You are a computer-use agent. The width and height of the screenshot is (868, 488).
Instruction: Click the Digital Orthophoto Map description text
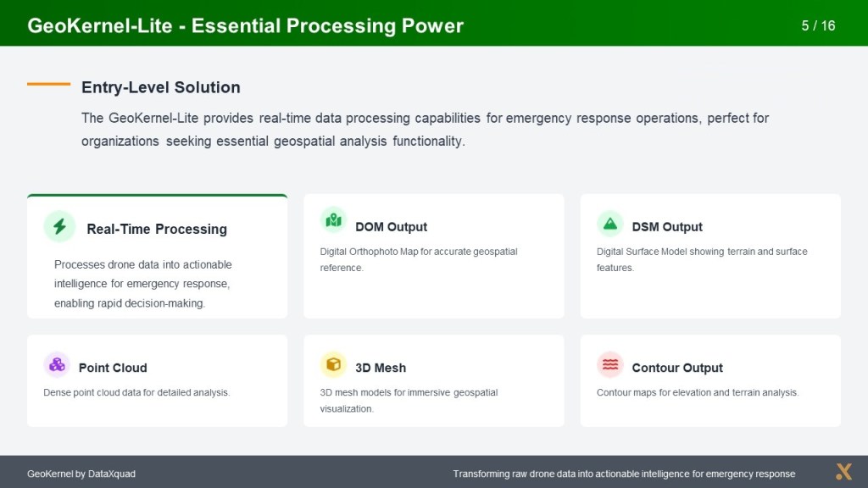tap(419, 259)
